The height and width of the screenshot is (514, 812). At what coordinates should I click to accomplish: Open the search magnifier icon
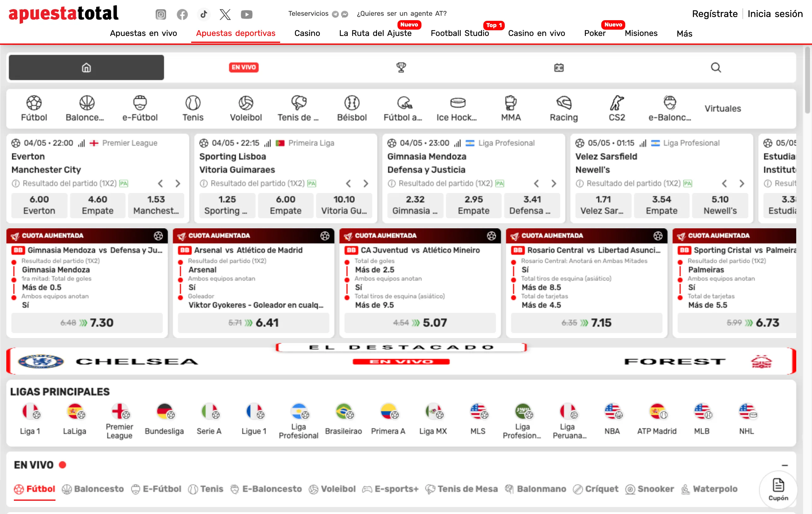tap(715, 67)
